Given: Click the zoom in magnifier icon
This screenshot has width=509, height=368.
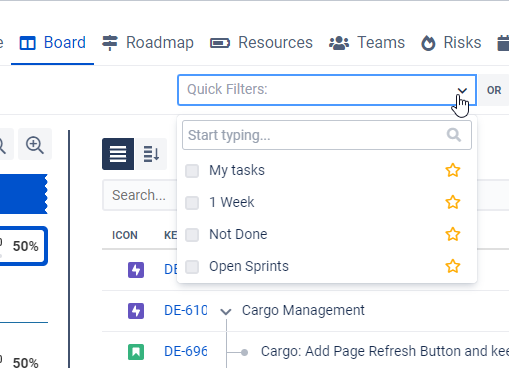Looking at the screenshot, I should click(35, 145).
